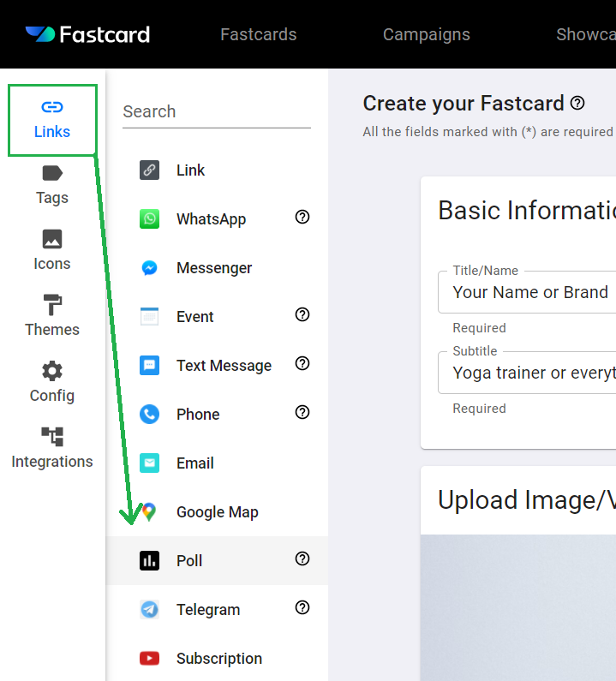The image size is (616, 681).
Task: Click the Upload Image/Video preview area
Action: point(518,607)
